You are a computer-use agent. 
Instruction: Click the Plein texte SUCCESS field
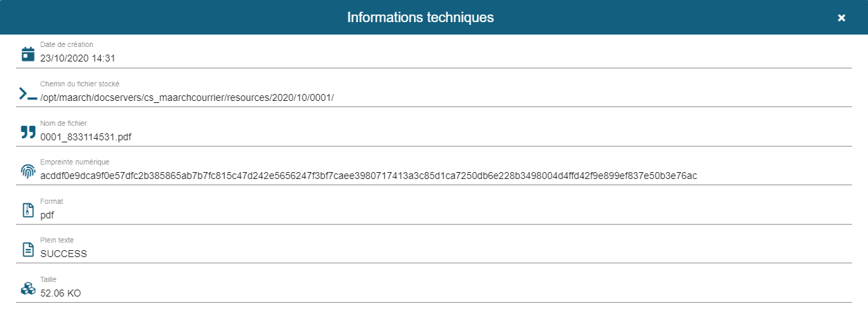pyautogui.click(x=64, y=254)
